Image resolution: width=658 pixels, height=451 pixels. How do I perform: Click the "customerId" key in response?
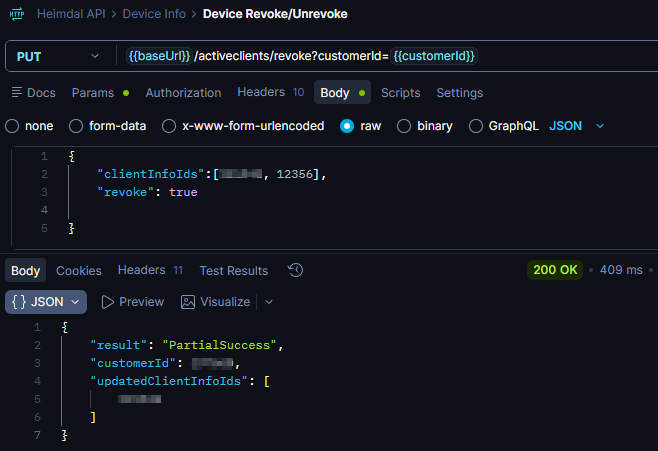133,363
